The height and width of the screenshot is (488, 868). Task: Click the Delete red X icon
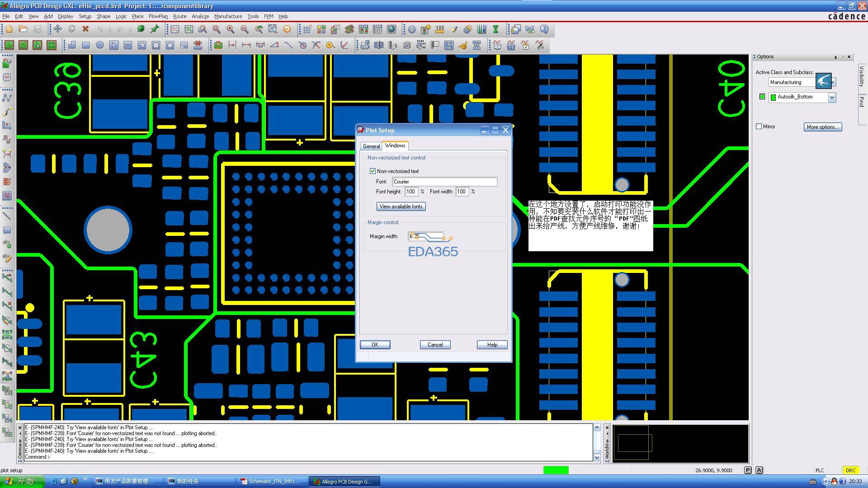coord(85,29)
